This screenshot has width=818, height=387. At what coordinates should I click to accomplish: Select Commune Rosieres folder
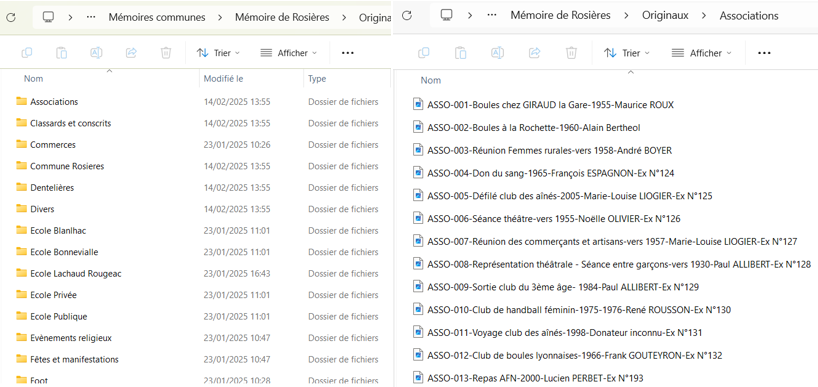click(67, 166)
